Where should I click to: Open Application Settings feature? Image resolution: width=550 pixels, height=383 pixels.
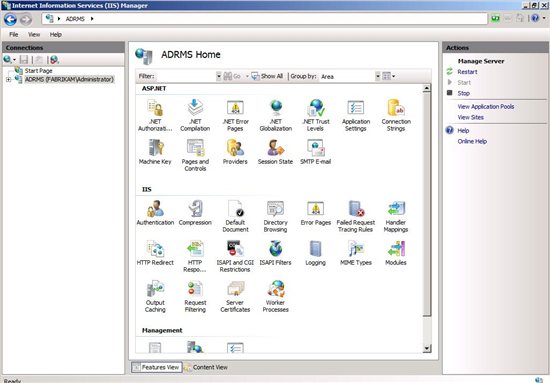[x=356, y=115]
